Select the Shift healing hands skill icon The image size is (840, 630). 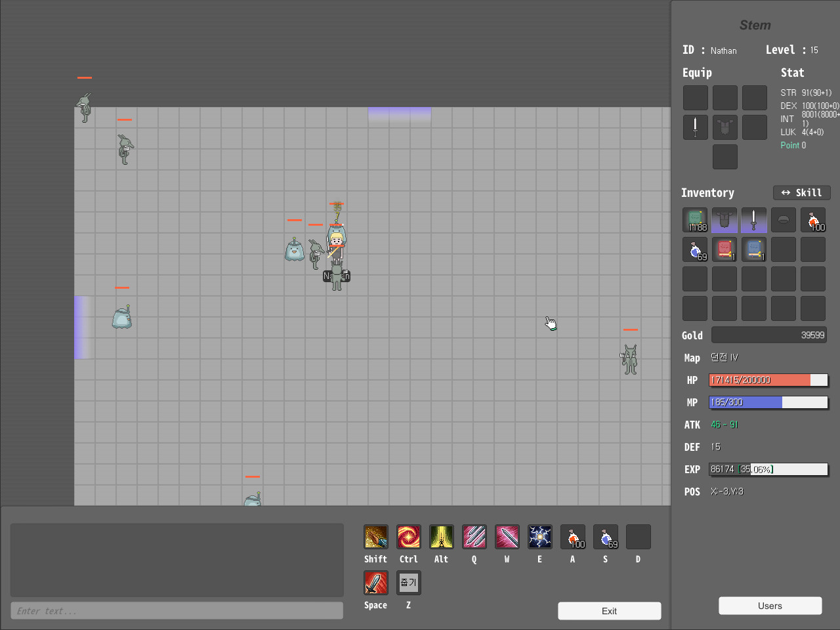[375, 536]
